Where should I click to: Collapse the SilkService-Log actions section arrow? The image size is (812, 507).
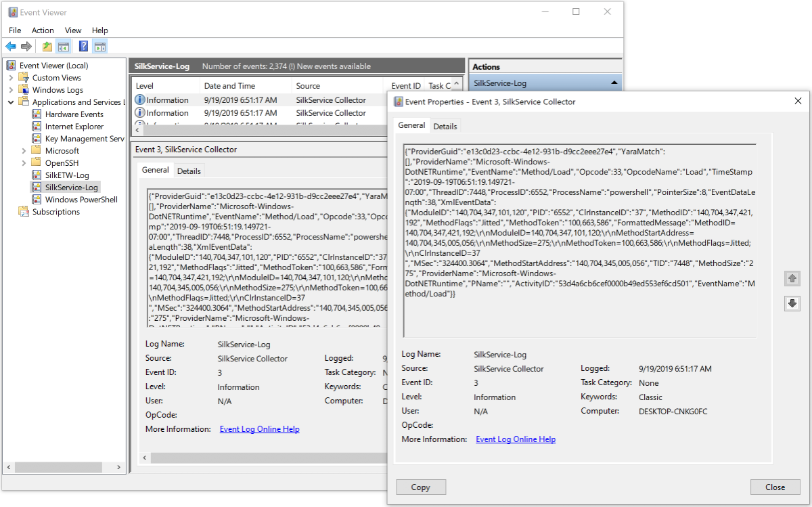click(x=614, y=83)
